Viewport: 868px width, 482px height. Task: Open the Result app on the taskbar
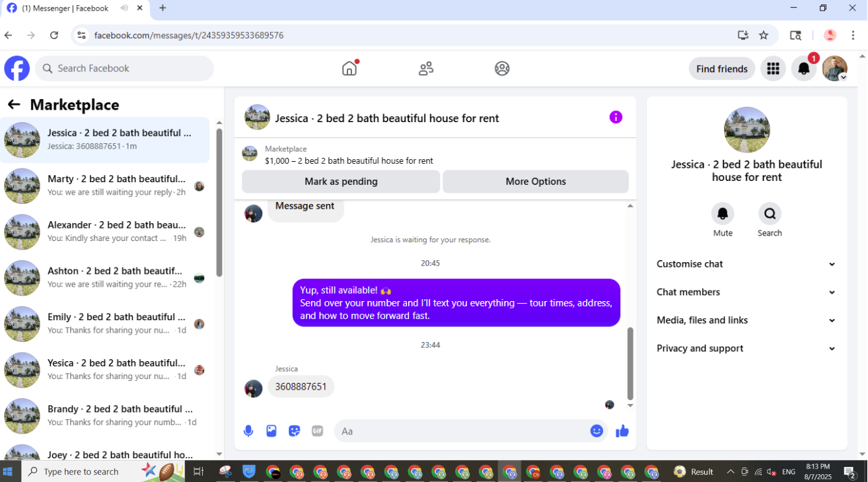click(x=694, y=471)
